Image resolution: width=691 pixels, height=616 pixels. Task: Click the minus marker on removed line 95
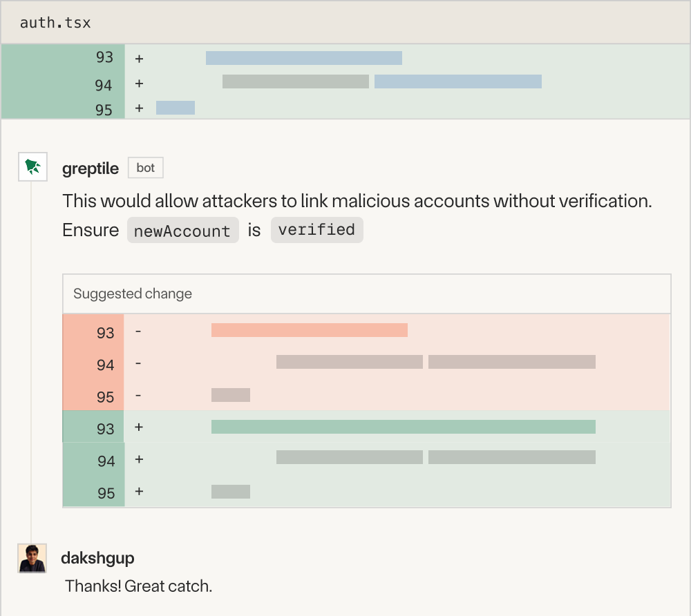tap(138, 396)
